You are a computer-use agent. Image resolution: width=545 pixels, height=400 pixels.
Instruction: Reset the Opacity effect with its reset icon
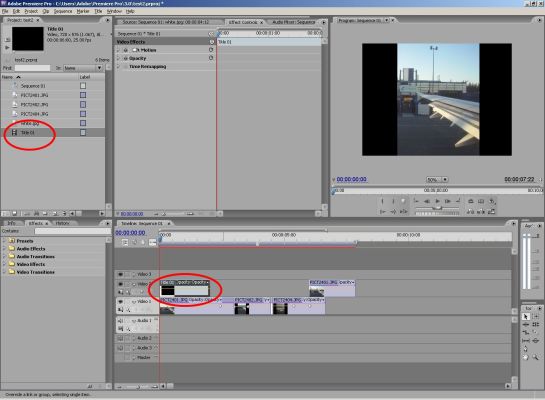point(211,58)
